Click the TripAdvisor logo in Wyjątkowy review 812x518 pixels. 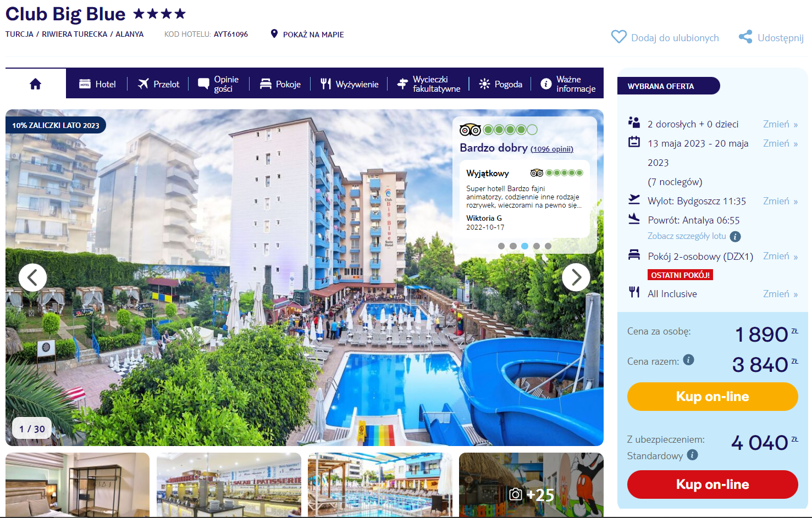pyautogui.click(x=537, y=173)
